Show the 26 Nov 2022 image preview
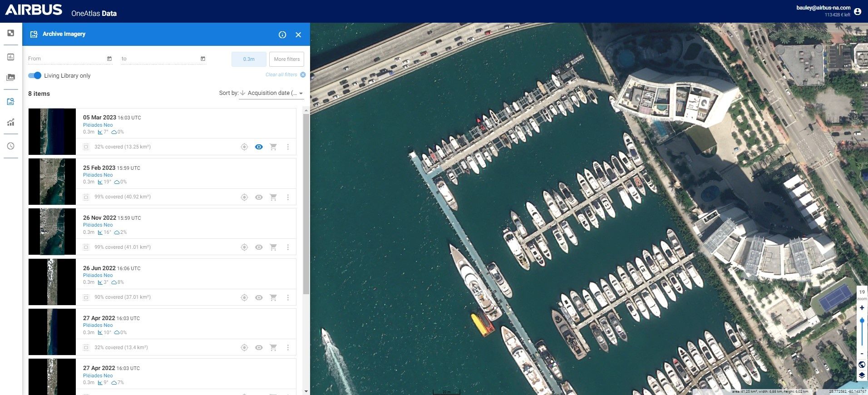 pyautogui.click(x=259, y=247)
